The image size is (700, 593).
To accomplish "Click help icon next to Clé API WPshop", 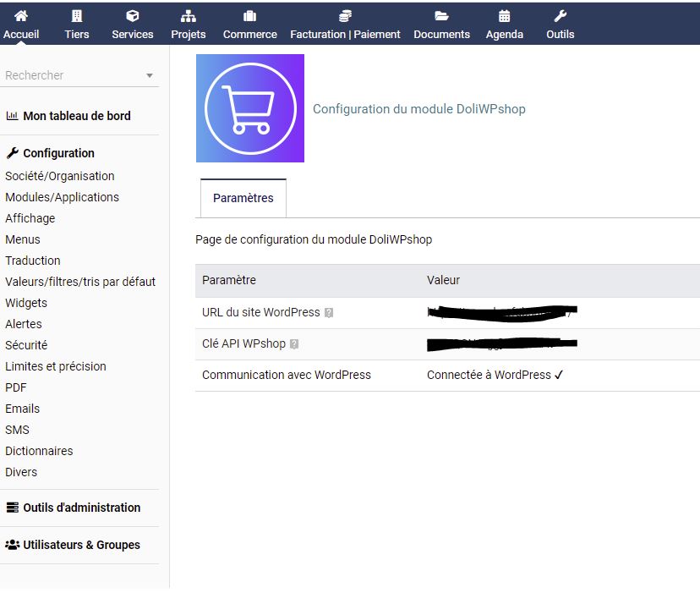I will coord(294,344).
